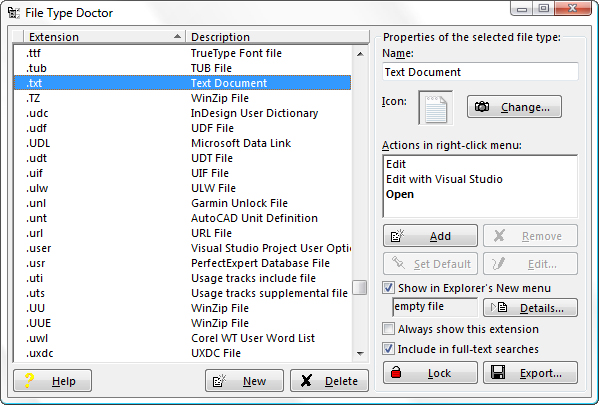Select the .usr PerfectExpert Database row
This screenshot has width=599, height=405.
point(182,263)
